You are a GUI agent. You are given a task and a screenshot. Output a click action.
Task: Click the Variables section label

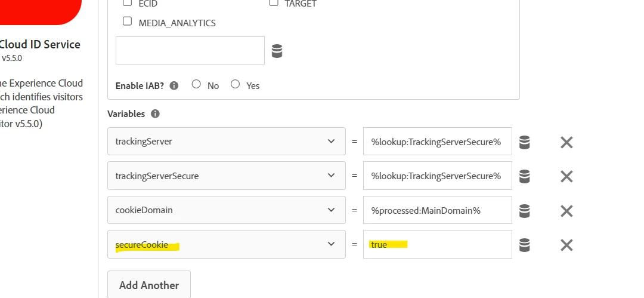126,113
